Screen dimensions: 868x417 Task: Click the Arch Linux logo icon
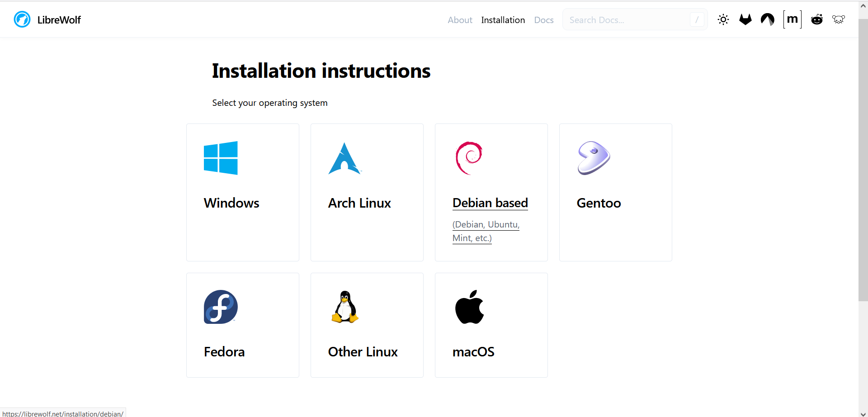pyautogui.click(x=345, y=158)
